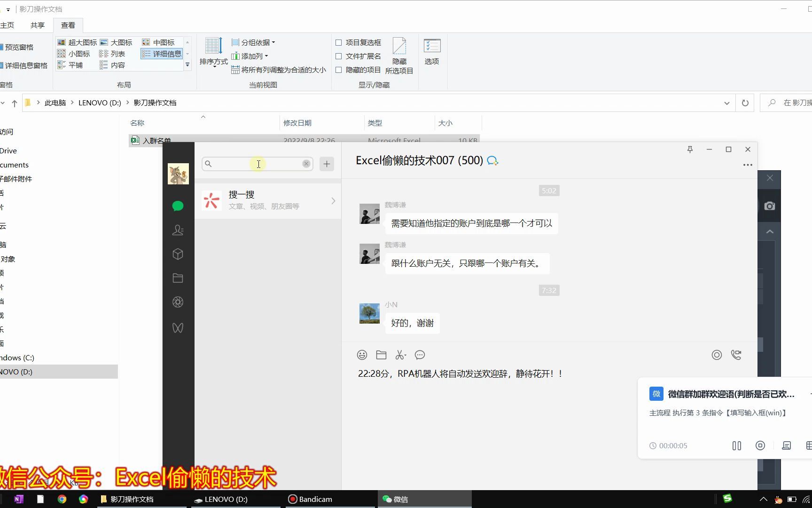Click 小N's tree avatar
812x508 pixels.
coord(369,314)
